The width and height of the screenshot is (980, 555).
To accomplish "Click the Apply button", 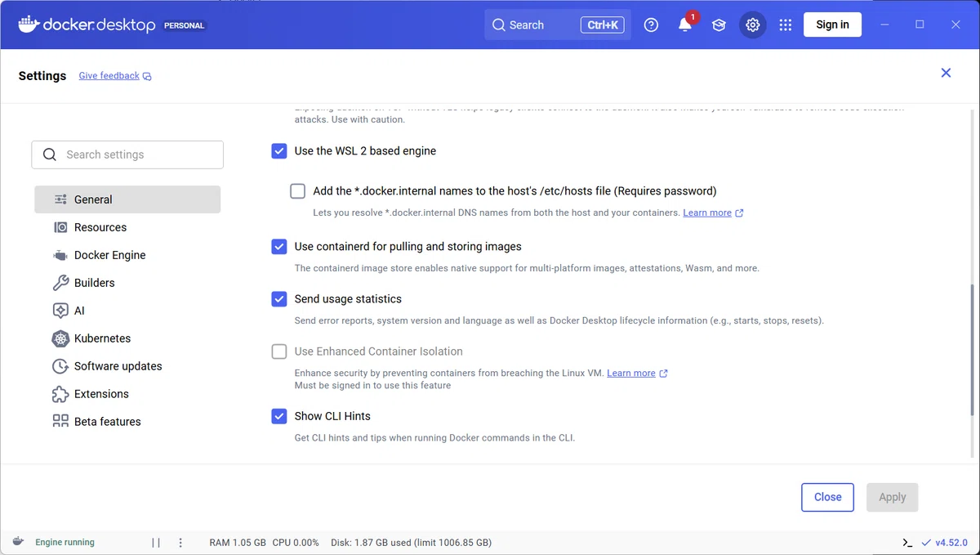I will point(892,497).
